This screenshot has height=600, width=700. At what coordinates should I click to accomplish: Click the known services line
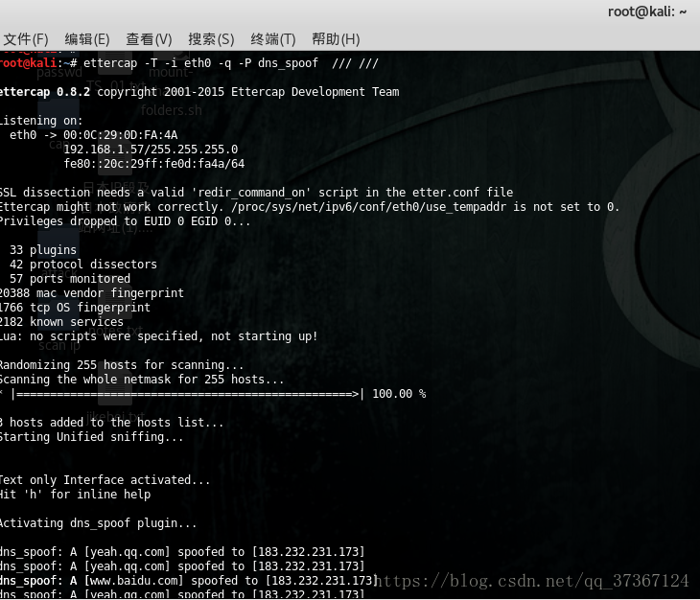point(61,322)
